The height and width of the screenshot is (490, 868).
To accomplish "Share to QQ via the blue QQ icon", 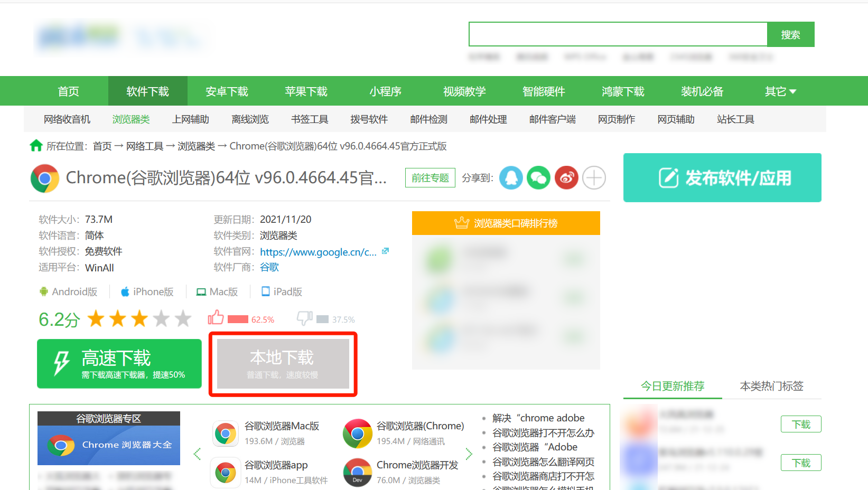I will 511,177.
